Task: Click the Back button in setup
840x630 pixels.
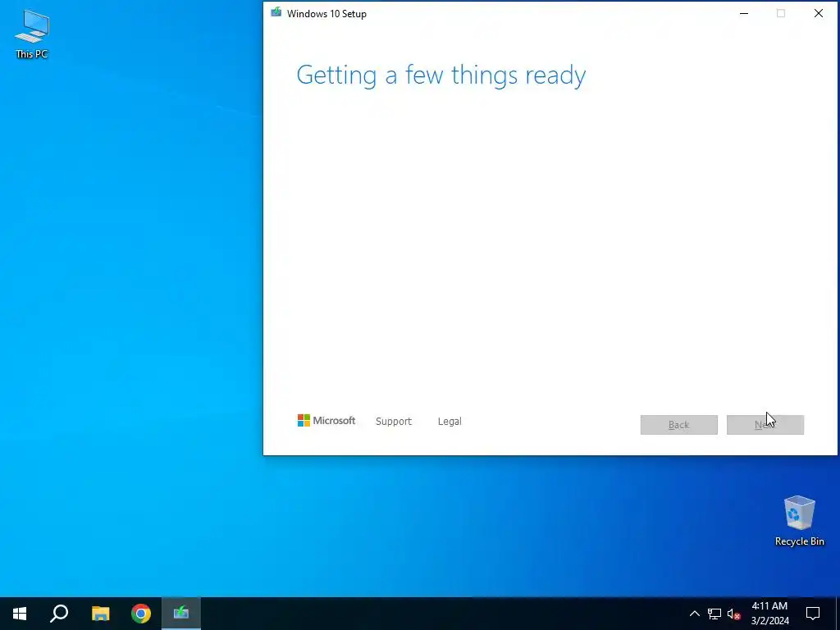Action: pos(678,425)
